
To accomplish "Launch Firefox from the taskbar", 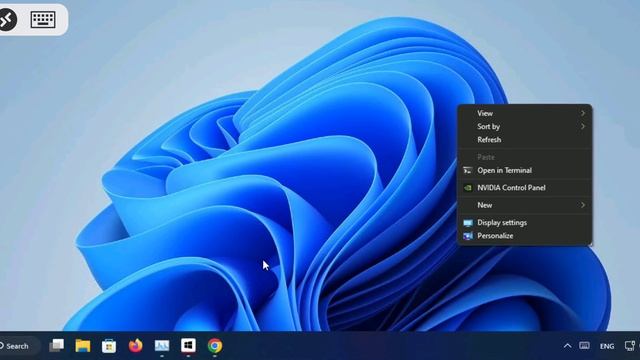I will pos(136,346).
